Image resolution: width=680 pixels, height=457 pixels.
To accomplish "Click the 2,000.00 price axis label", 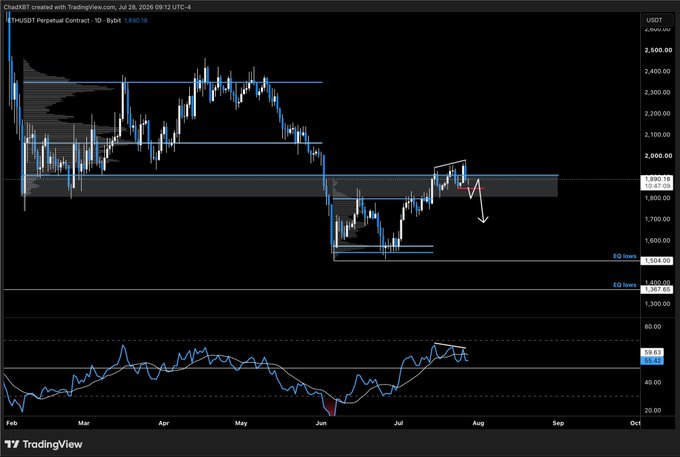I will coord(658,156).
